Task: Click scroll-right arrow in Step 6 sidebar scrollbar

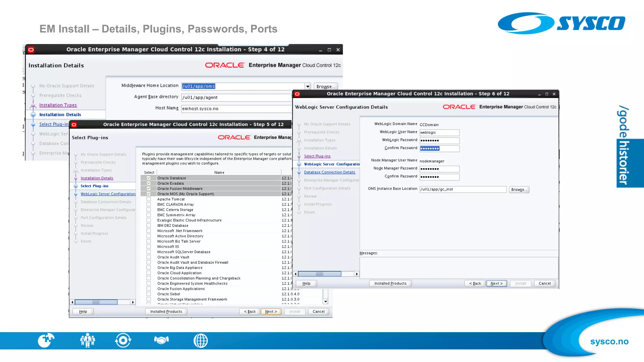Action: coord(357,274)
